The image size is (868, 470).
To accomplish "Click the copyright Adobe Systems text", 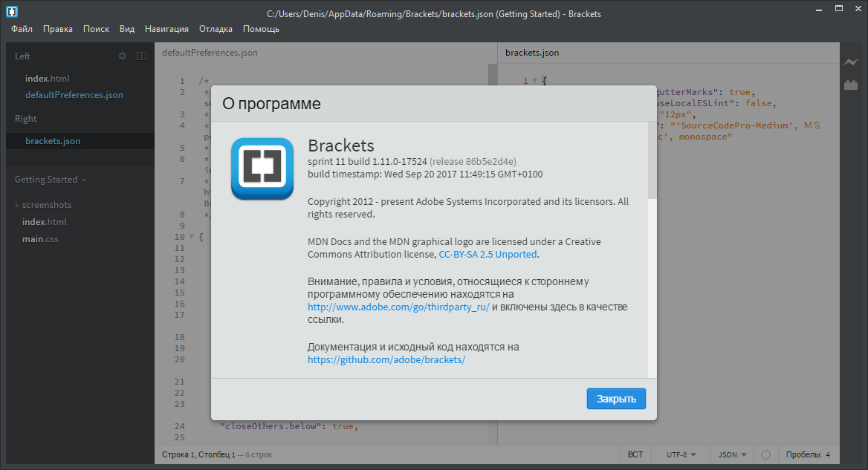I will (x=468, y=208).
